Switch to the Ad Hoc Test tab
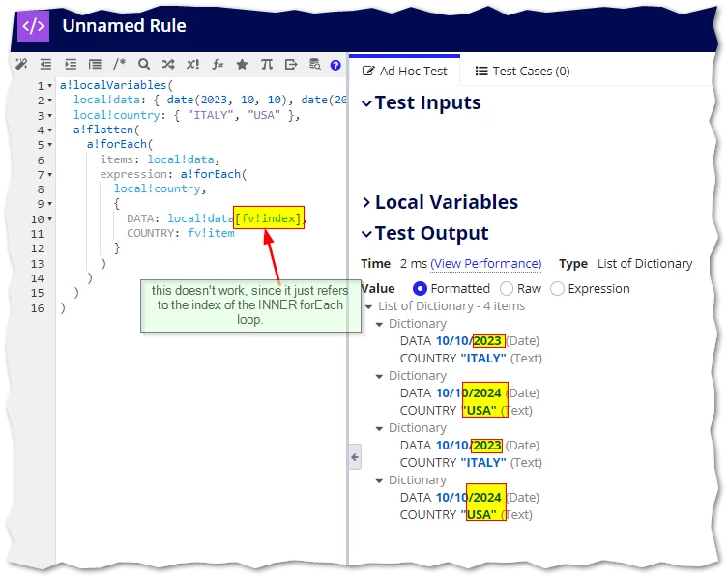Screen dimensions: 728x579 [404, 71]
